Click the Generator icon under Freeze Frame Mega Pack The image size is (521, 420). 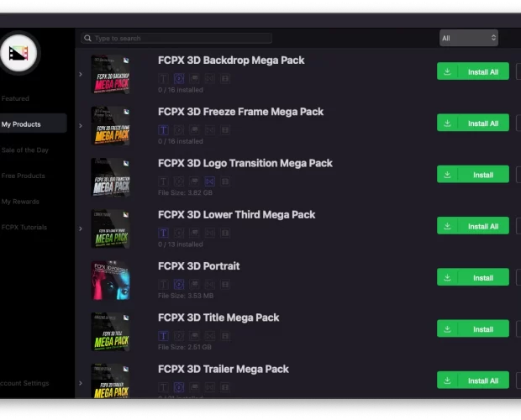point(179,130)
